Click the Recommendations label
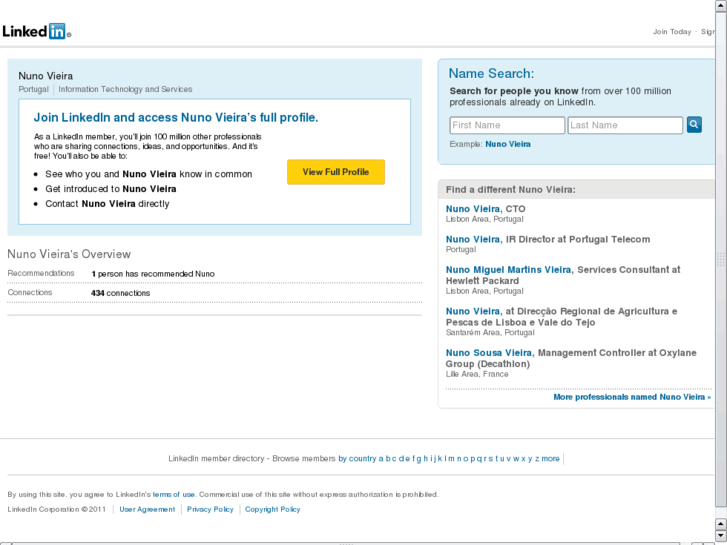 pyautogui.click(x=41, y=273)
